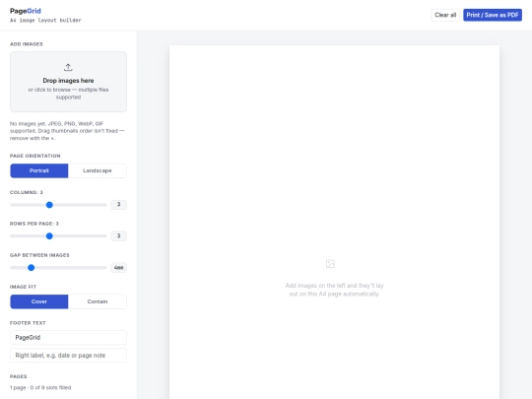532x399 pixels.
Task: Focus the right label footer field
Action: pos(68,356)
